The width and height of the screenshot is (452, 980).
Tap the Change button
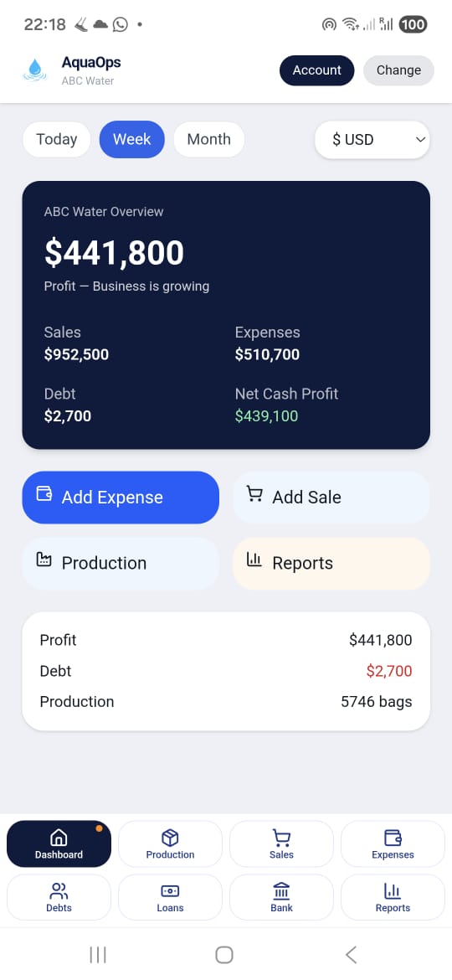[398, 70]
